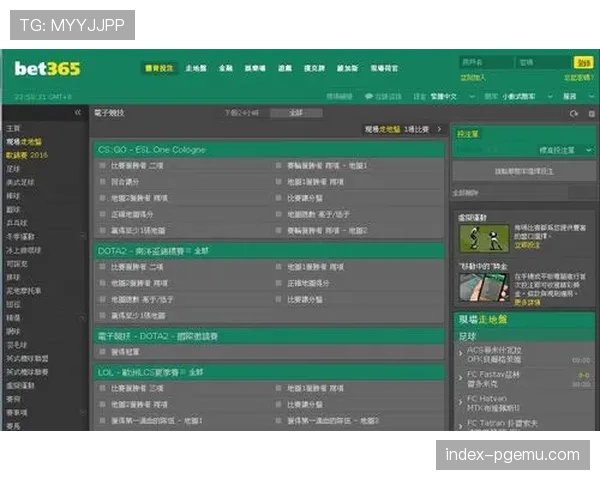Click the icon beside the first LOL market
This screenshot has width=600, height=480.
click(103, 388)
